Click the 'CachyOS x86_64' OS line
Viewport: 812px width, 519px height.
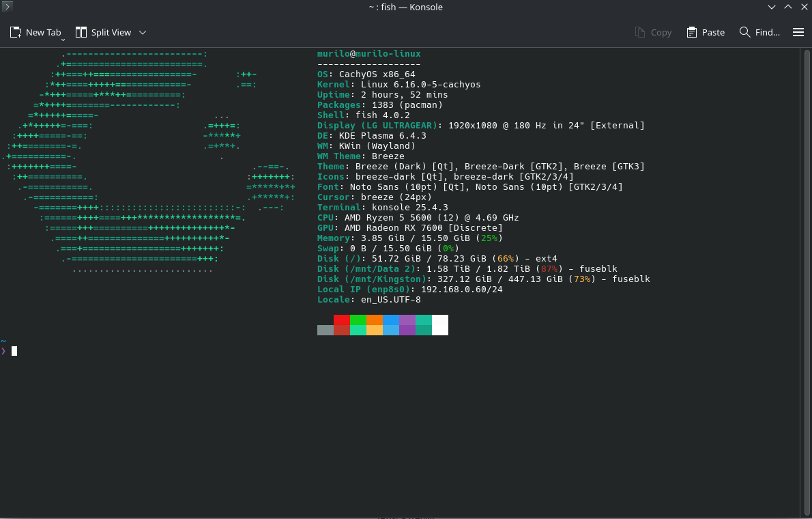click(x=366, y=74)
